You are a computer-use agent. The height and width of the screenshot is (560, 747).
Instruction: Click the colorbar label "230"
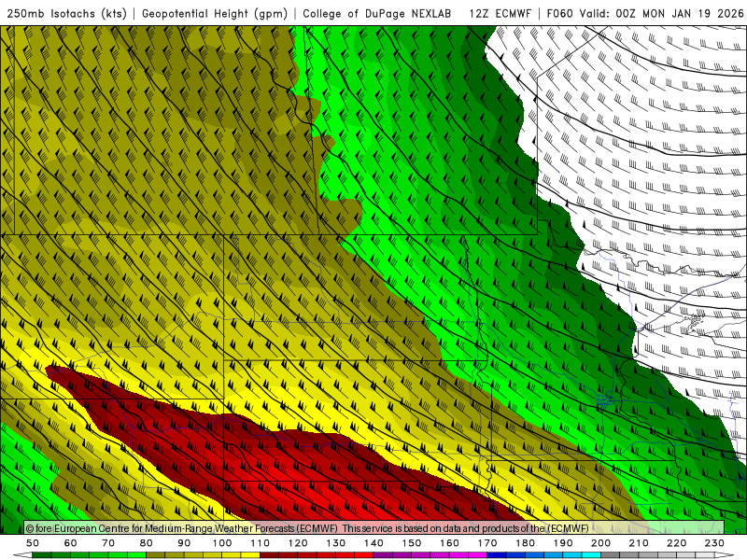[x=714, y=543]
